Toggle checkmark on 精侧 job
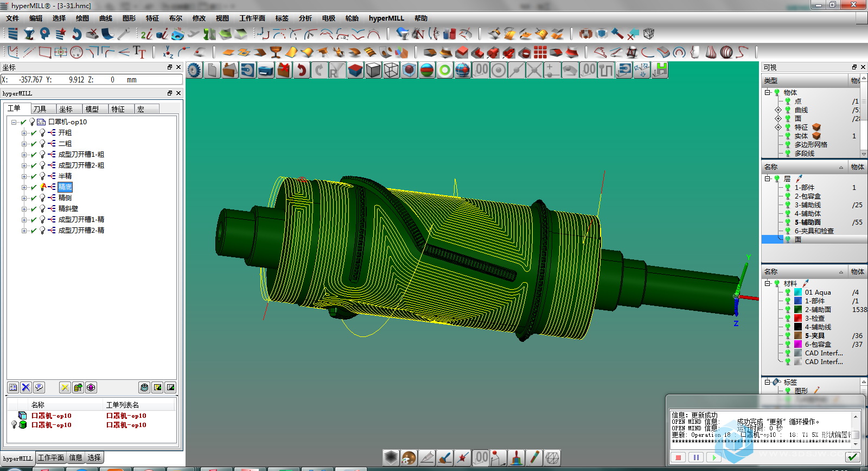This screenshot has width=868, height=471. pyautogui.click(x=34, y=198)
